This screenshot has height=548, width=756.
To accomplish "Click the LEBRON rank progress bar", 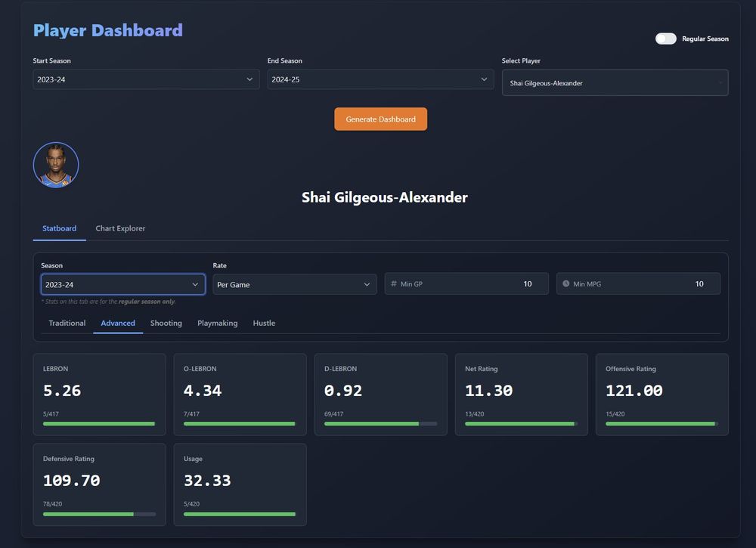I will [x=99, y=423].
